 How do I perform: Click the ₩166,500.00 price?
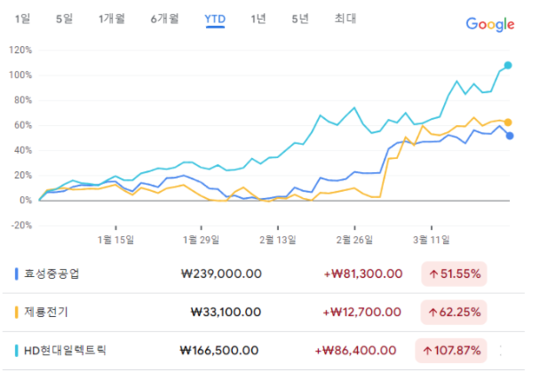pyautogui.click(x=219, y=350)
